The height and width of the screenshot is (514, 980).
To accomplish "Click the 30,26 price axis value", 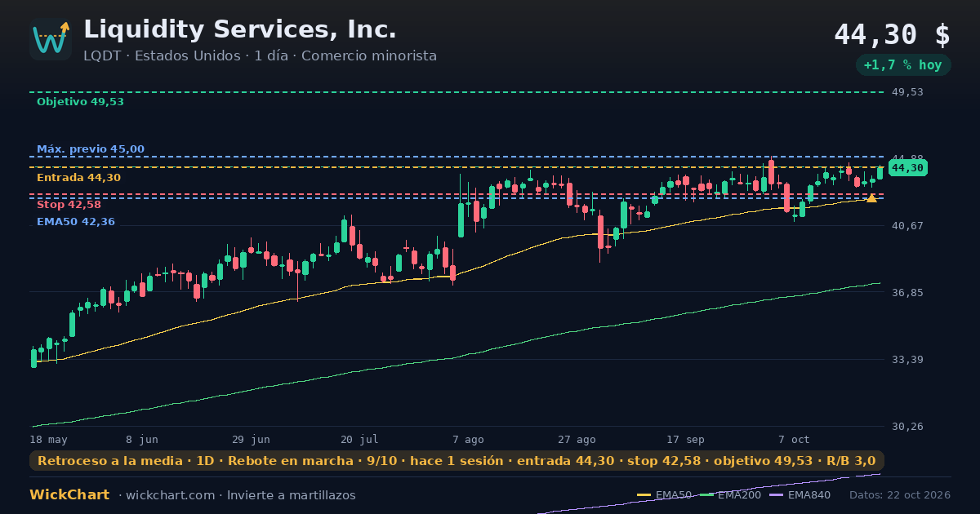I will coord(907,427).
